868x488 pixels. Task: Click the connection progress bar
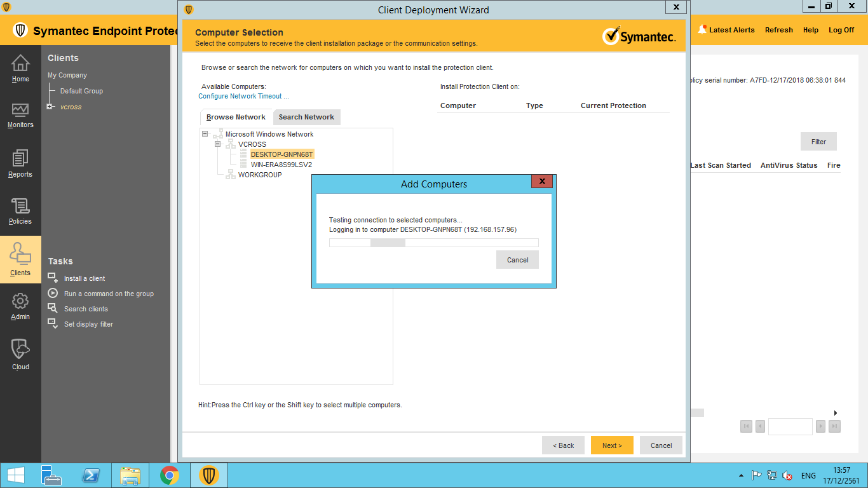click(x=433, y=243)
